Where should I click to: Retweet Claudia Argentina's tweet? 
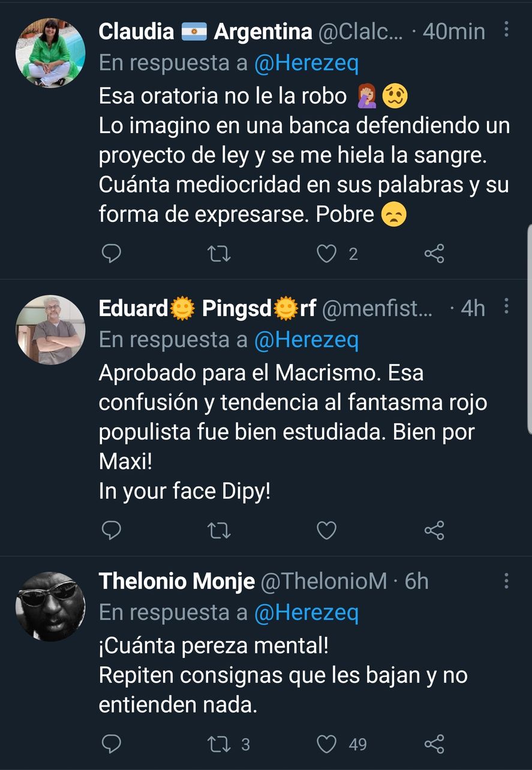click(x=218, y=254)
